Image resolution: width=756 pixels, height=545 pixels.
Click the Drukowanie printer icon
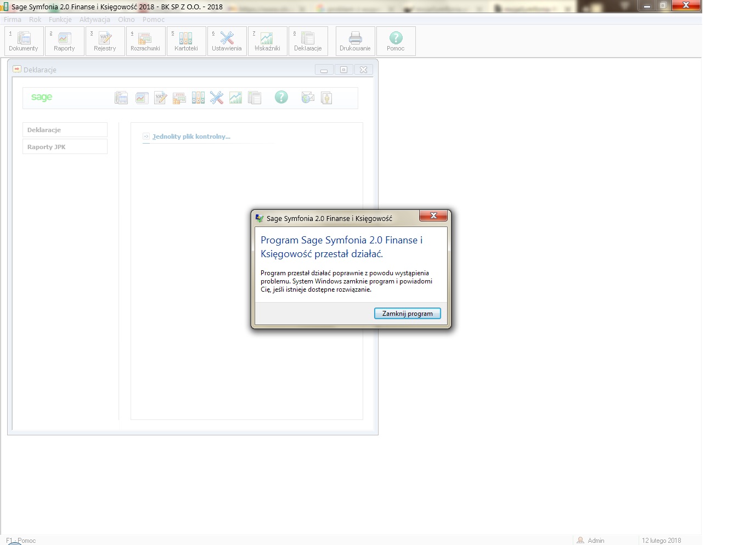coord(355,41)
